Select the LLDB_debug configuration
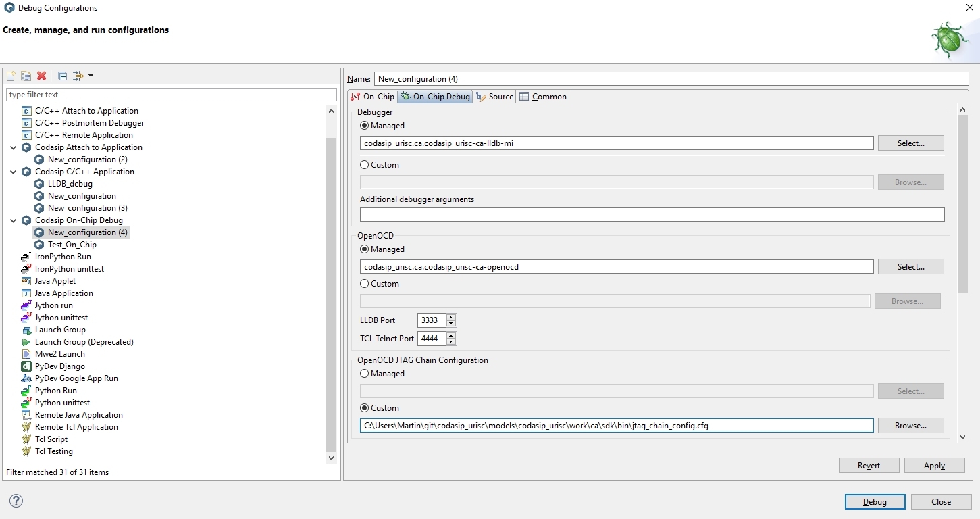 [x=70, y=184]
